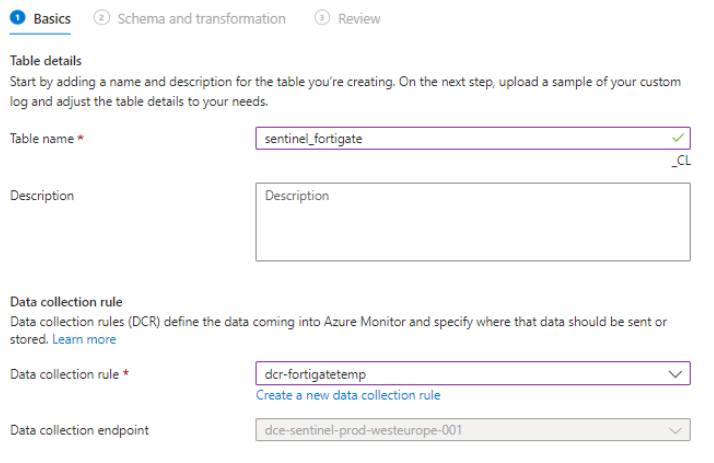Go to the Review tab
Image resolution: width=714 pixels, height=463 pixels.
(359, 18)
